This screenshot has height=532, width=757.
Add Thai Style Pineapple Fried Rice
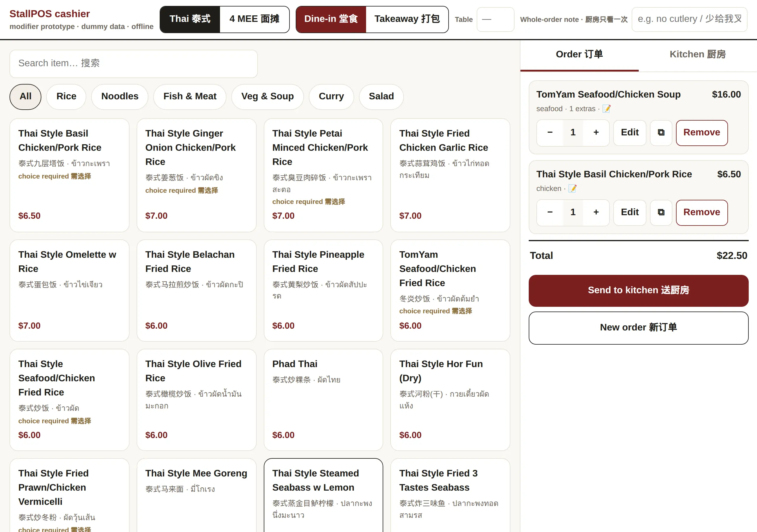click(323, 291)
